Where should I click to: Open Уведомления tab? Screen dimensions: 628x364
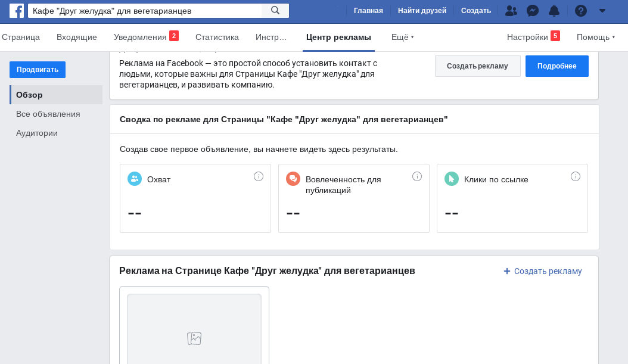[140, 37]
